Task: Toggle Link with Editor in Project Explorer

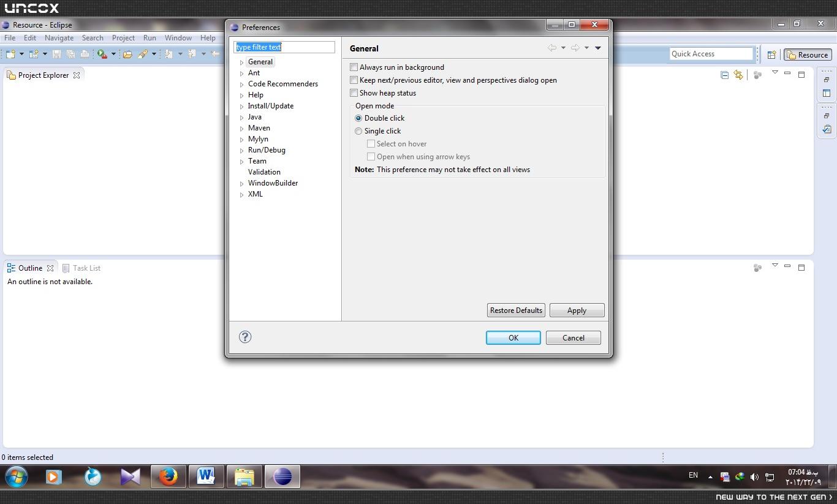Action: pyautogui.click(x=738, y=75)
